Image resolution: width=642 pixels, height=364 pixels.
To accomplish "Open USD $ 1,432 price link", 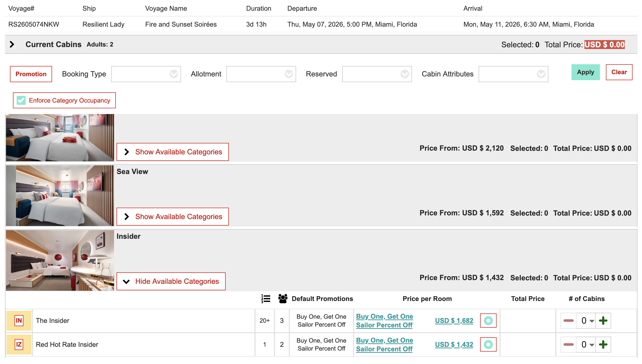I will pos(454,345).
